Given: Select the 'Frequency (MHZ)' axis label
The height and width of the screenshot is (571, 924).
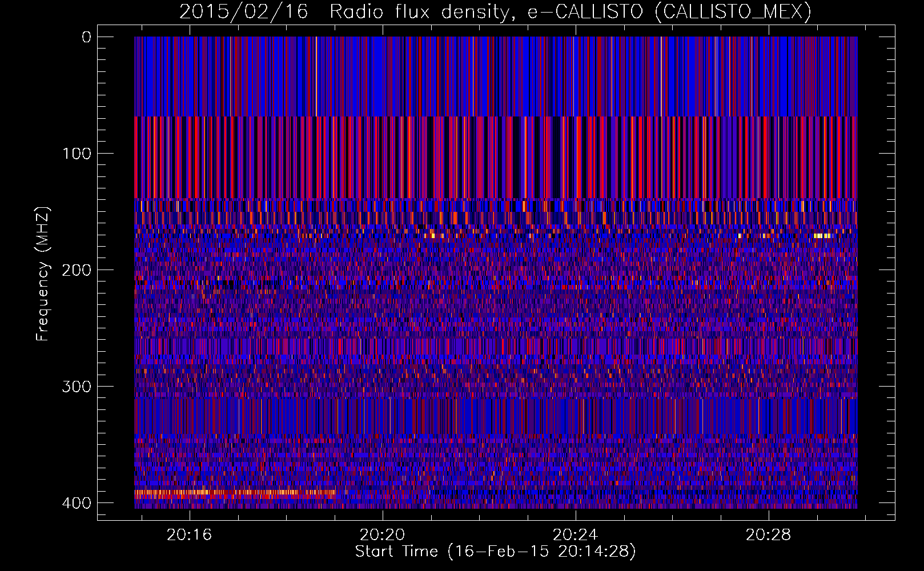Looking at the screenshot, I should tap(43, 274).
